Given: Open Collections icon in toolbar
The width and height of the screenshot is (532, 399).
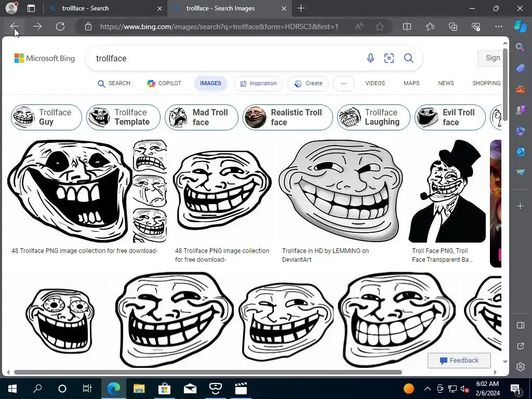Looking at the screenshot, I should pyautogui.click(x=453, y=26).
